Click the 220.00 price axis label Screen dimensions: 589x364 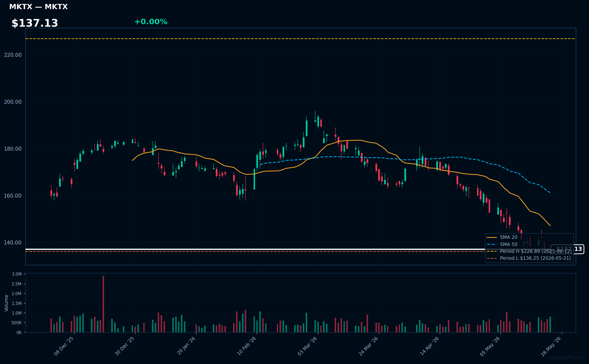[13, 55]
